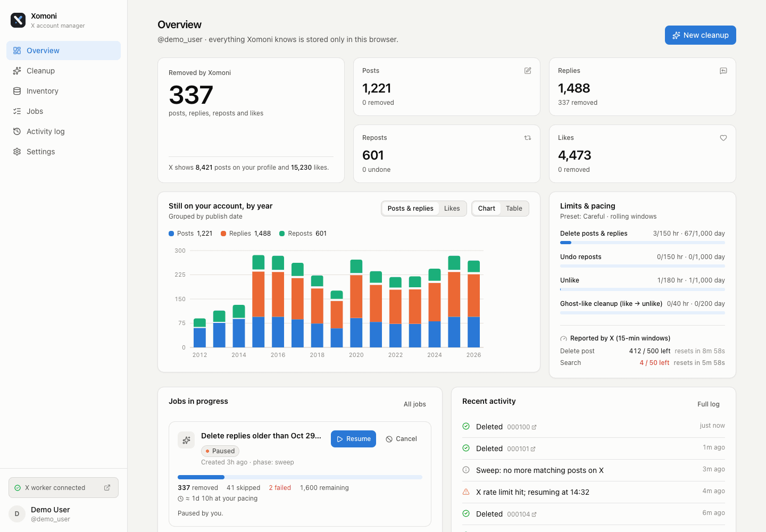
Task: Click the Settings gear icon
Action: coord(17,152)
